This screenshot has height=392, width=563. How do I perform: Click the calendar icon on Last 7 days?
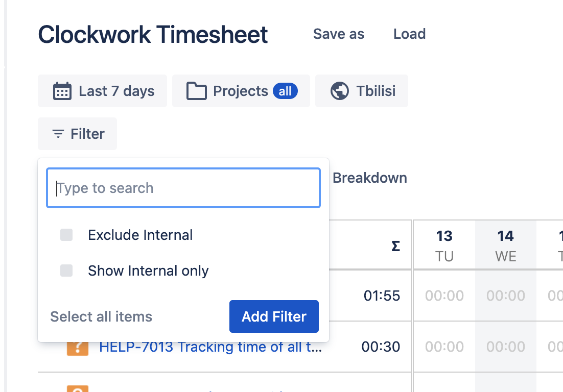point(62,90)
